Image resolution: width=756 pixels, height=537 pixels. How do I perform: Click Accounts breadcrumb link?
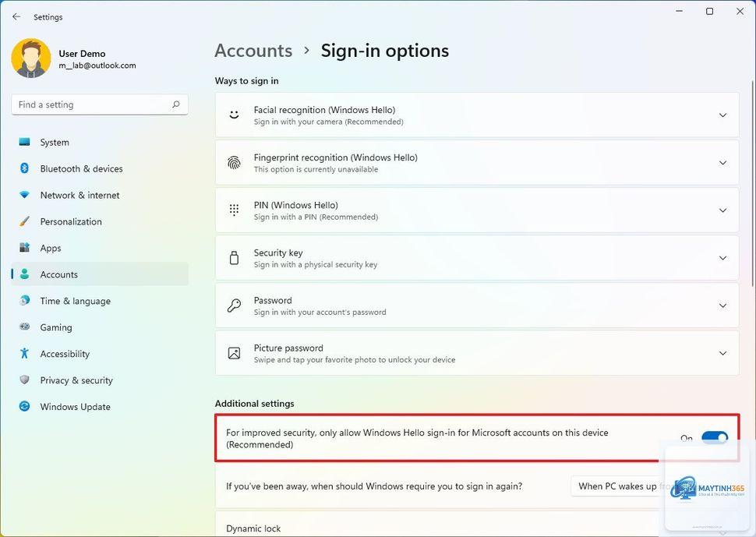(253, 51)
